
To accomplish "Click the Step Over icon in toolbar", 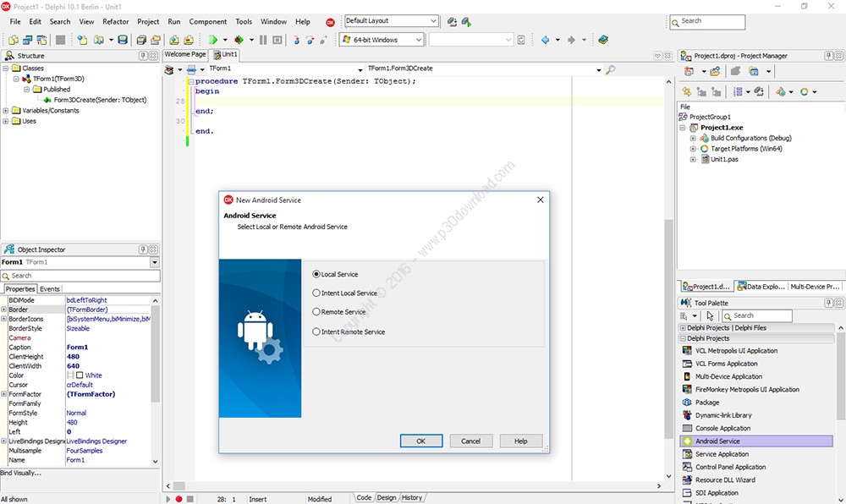I will (x=310, y=40).
